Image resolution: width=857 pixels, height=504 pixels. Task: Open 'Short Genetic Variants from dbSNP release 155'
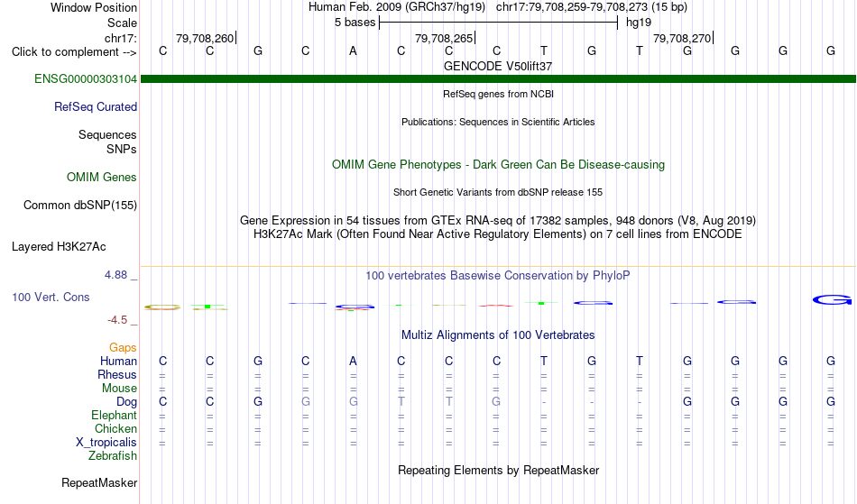(x=498, y=192)
